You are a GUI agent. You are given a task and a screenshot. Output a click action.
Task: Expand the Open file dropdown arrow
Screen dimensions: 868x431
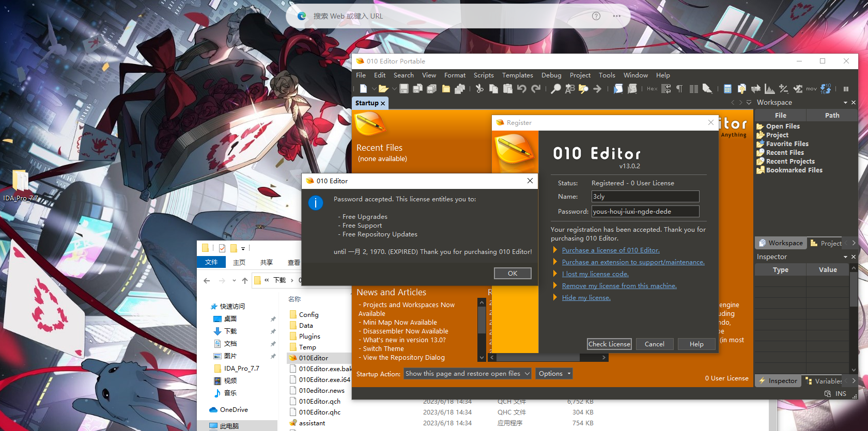click(394, 89)
